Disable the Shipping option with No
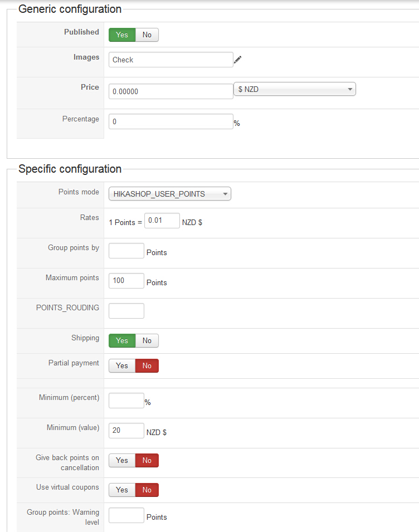The height and width of the screenshot is (532, 419). pos(147,340)
